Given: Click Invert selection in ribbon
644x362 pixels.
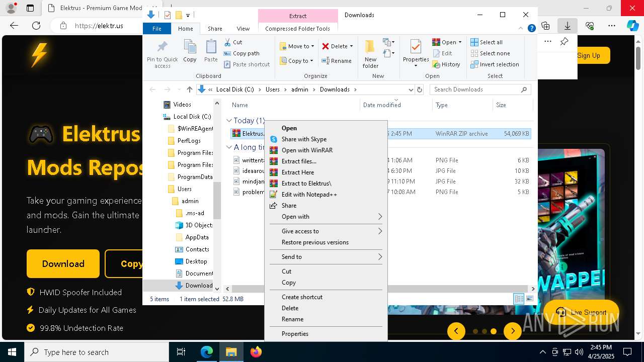Looking at the screenshot, I should click(x=495, y=64).
